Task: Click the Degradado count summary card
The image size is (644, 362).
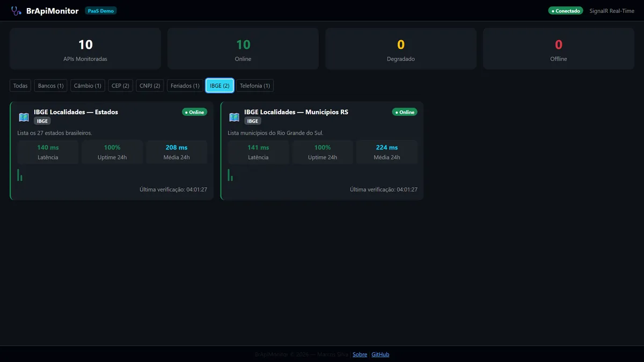Action: click(x=401, y=49)
